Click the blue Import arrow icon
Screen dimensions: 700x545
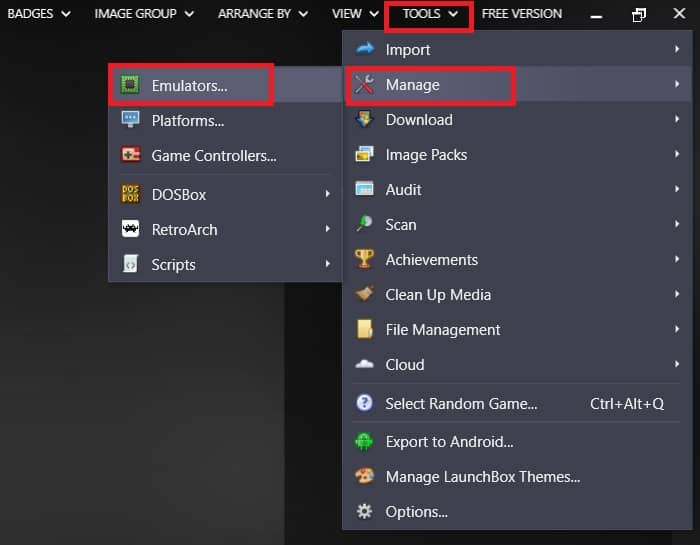tap(365, 49)
